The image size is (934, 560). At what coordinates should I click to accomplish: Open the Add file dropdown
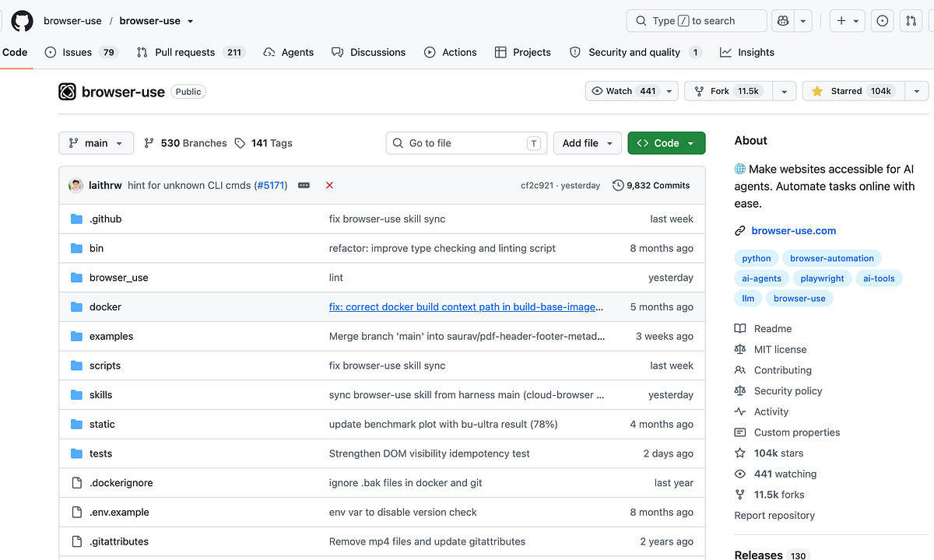click(588, 143)
